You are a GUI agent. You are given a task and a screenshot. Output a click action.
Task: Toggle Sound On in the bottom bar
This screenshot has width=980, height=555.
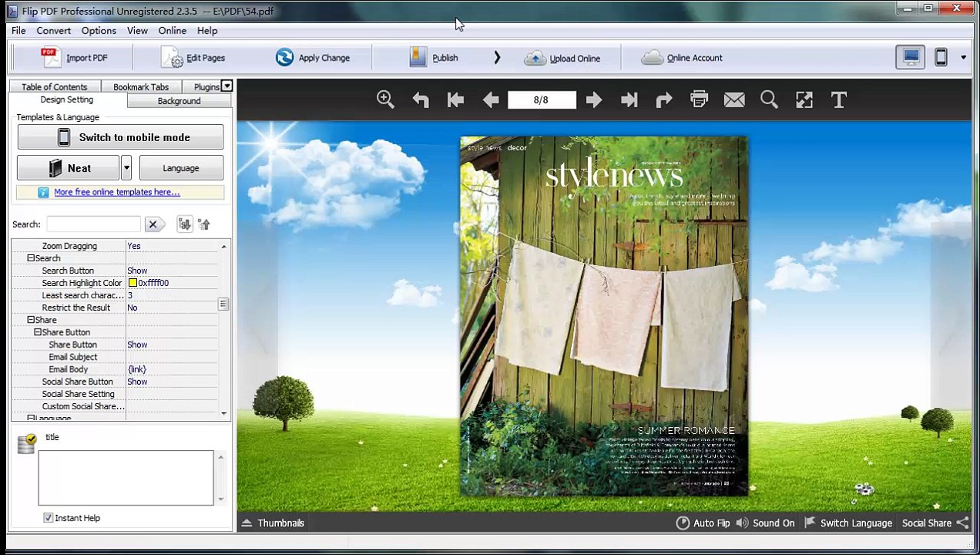coord(765,523)
